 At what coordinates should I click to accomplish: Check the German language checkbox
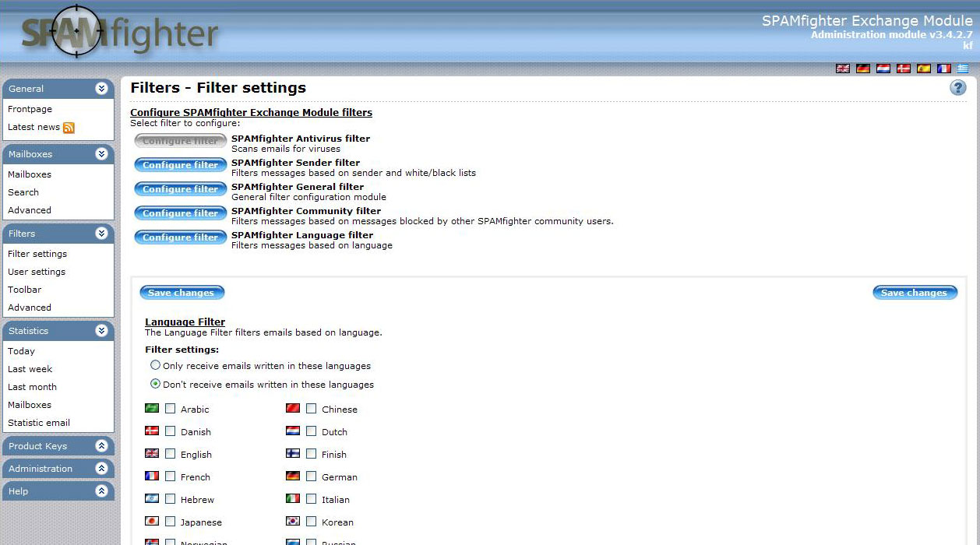click(312, 476)
